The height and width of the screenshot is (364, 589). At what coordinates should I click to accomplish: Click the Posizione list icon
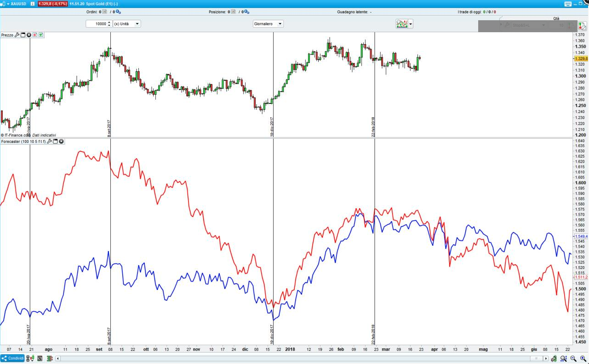(x=233, y=12)
